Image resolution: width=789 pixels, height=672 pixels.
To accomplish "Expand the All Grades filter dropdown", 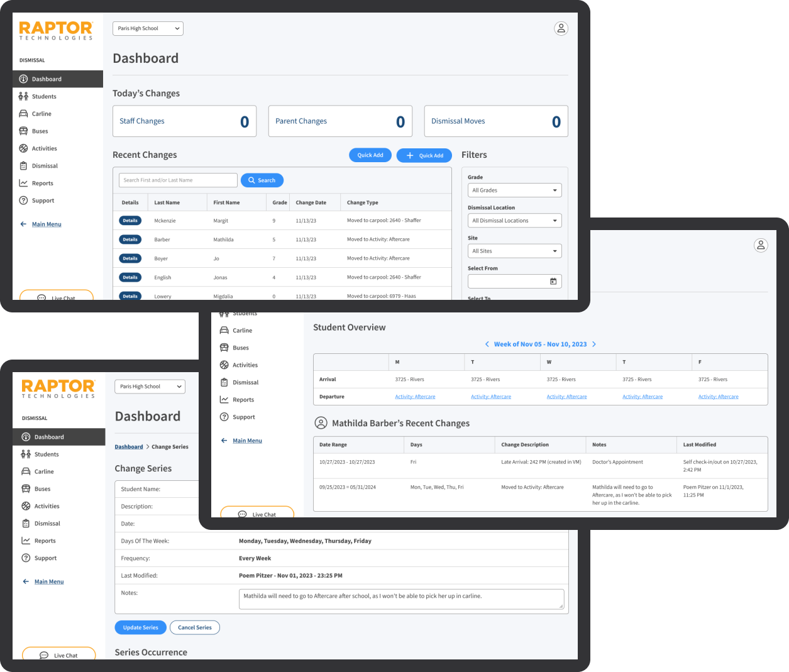I will (514, 190).
